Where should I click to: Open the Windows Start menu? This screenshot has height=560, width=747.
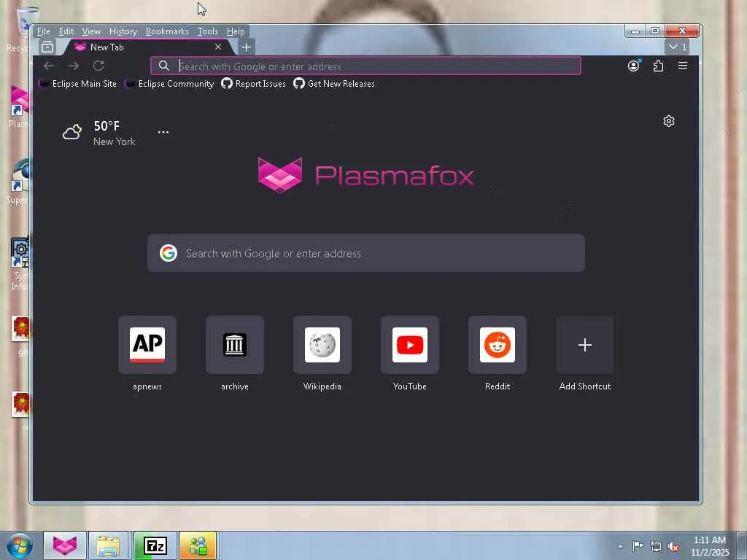click(19, 546)
